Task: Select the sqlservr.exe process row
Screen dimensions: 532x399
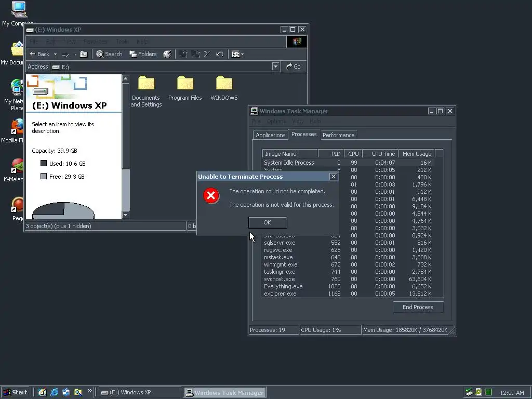Action: (x=349, y=243)
